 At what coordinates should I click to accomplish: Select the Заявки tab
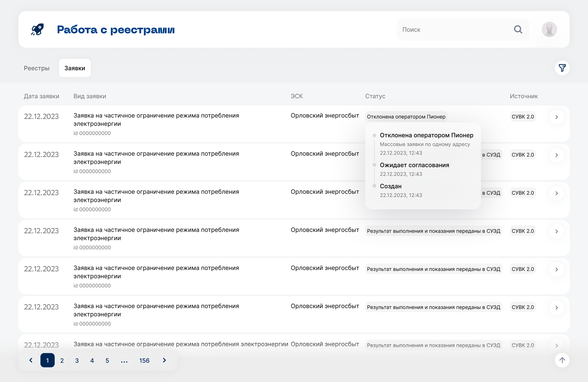pos(75,68)
